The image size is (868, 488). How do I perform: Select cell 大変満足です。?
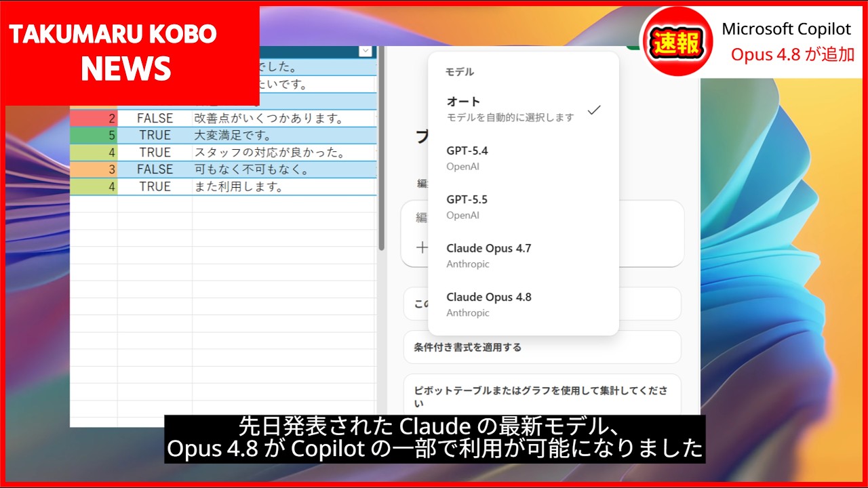[x=284, y=136]
